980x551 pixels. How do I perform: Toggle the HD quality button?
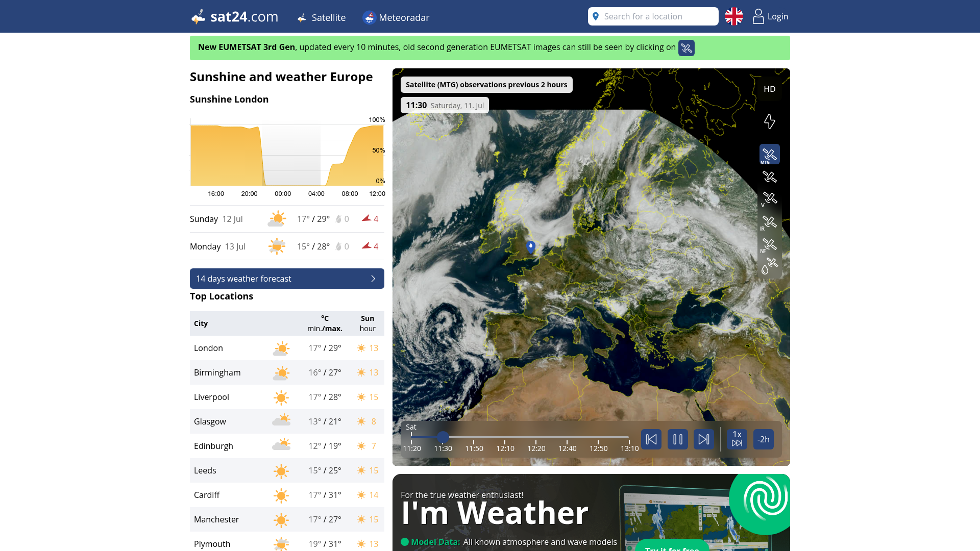pyautogui.click(x=769, y=89)
